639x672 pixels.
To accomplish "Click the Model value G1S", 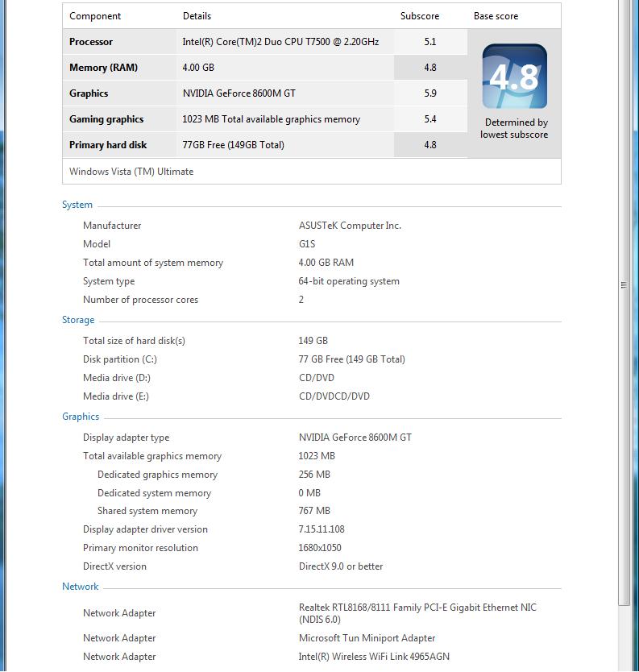I will [x=307, y=244].
